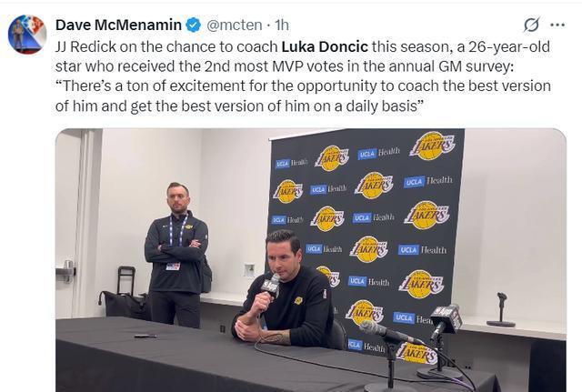Open the More options ellipsis menu
The width and height of the screenshot is (582, 392).
coord(557,25)
